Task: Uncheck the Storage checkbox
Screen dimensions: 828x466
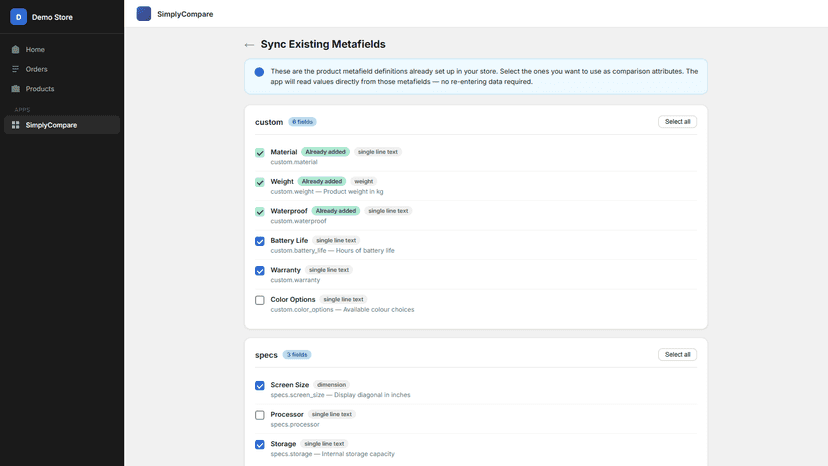Action: point(260,445)
